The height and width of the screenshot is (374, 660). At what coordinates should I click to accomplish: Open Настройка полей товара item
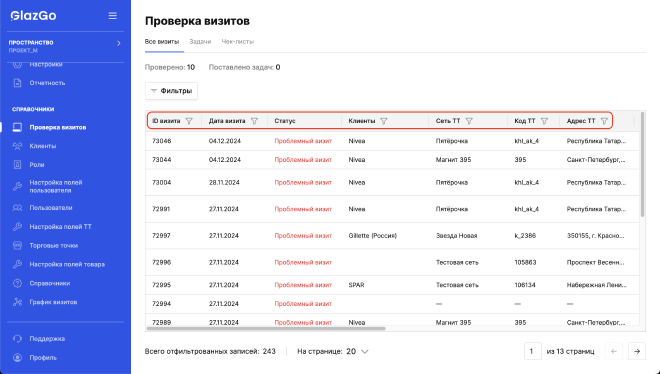(x=67, y=265)
